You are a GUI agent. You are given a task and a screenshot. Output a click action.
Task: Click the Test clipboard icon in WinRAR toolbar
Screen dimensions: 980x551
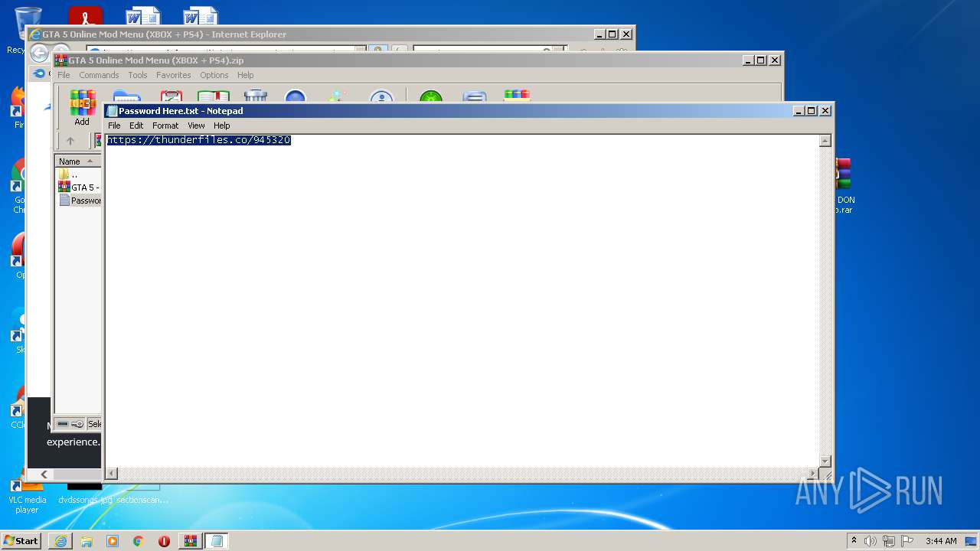click(171, 96)
